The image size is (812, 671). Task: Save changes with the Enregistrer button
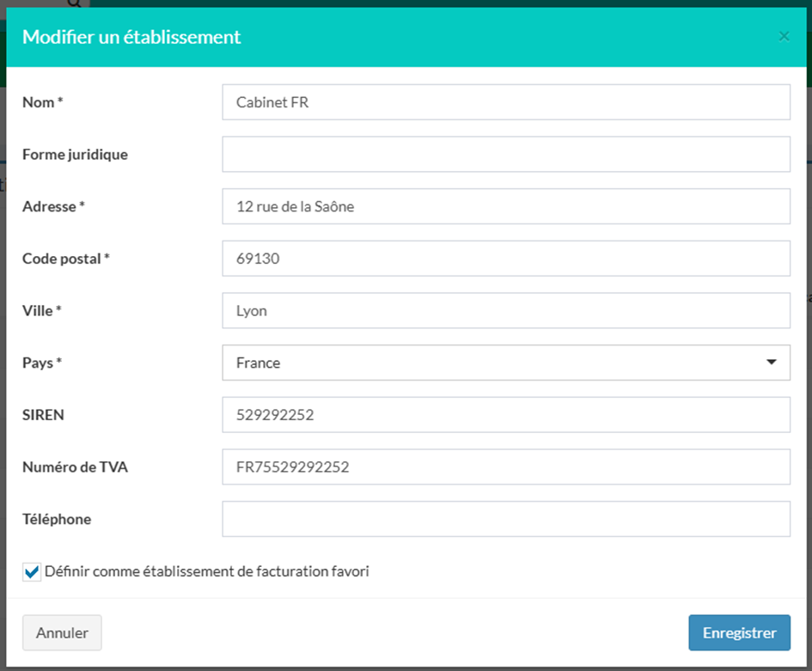point(739,633)
